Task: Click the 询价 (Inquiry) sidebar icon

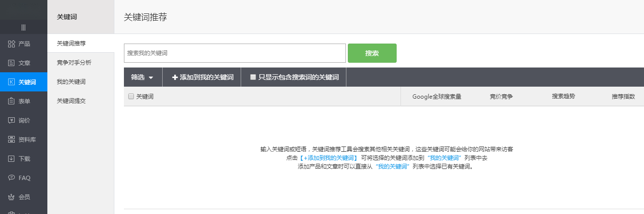Action: pos(12,121)
